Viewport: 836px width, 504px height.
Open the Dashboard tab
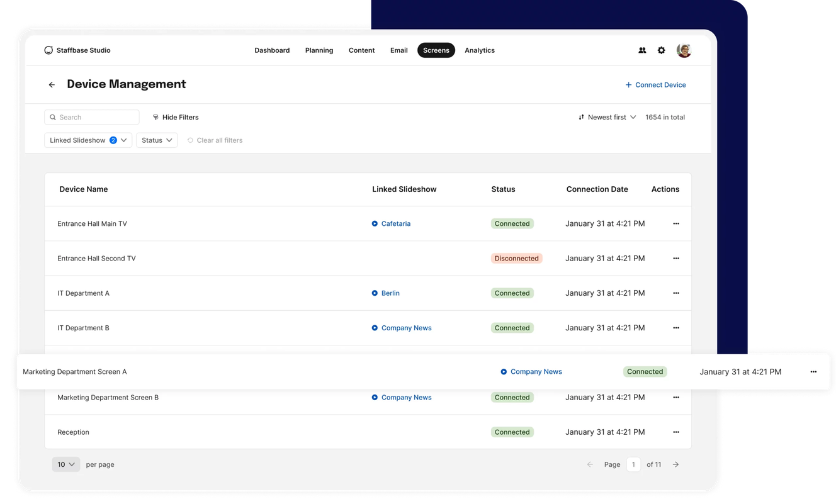[271, 50]
